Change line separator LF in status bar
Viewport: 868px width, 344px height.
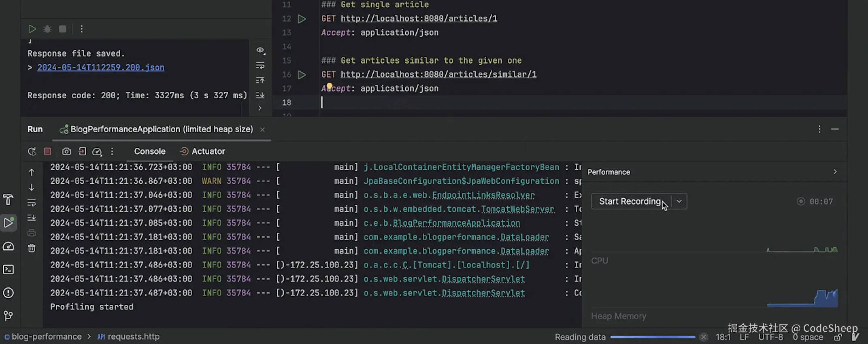tap(744, 337)
